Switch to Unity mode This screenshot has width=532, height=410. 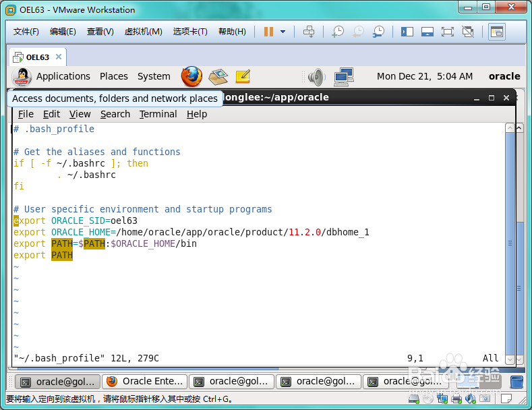pyautogui.click(x=468, y=32)
